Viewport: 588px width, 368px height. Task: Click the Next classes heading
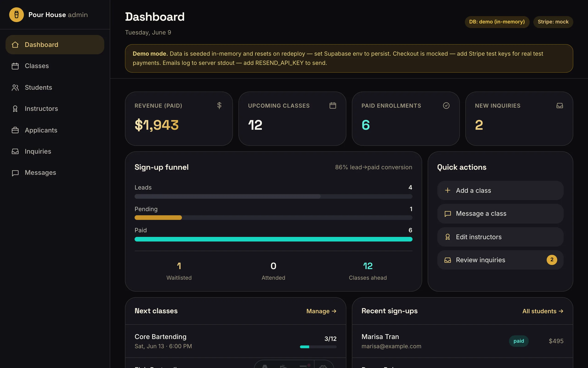(x=156, y=311)
